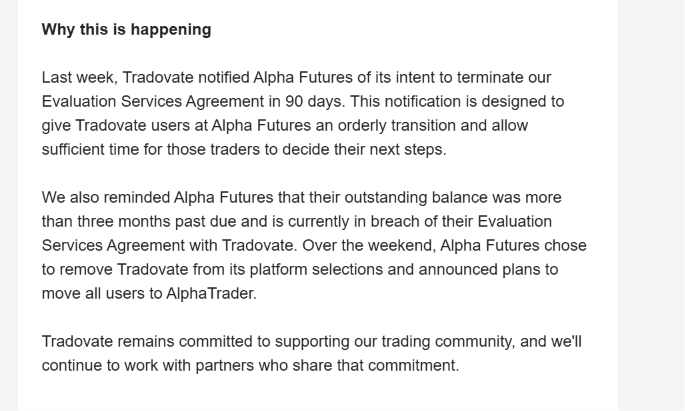Click the phrase "share that commitment"

tap(374, 366)
